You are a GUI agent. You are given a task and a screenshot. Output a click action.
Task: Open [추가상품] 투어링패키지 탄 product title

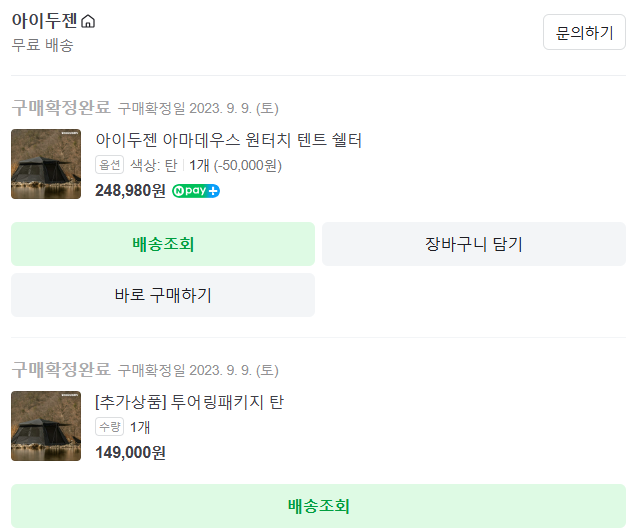pyautogui.click(x=189, y=402)
